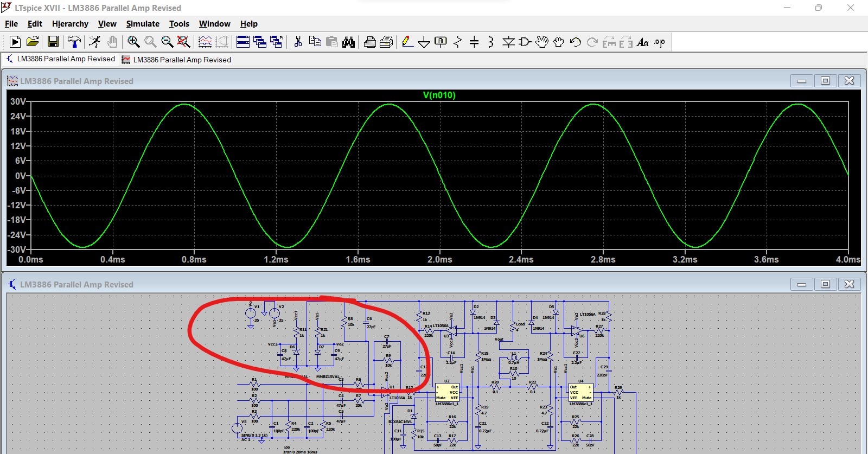Click the New Schematic toolbar icon
The height and width of the screenshot is (454, 868).
[x=15, y=42]
